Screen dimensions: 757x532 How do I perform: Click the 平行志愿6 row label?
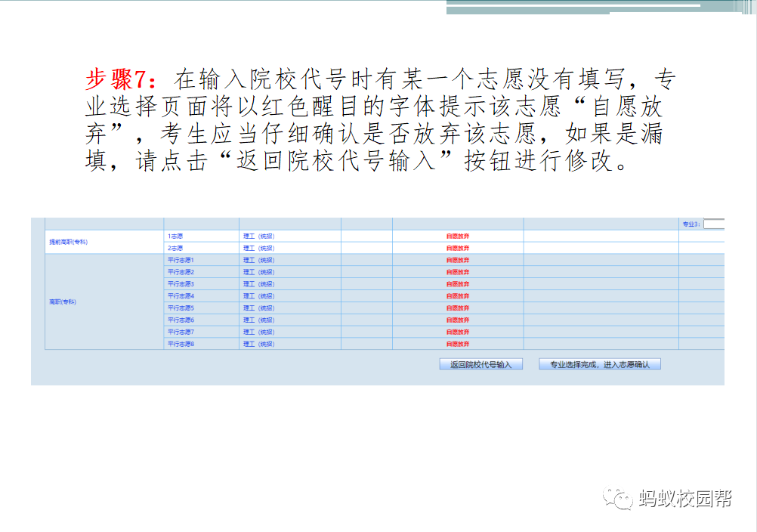pos(181,320)
